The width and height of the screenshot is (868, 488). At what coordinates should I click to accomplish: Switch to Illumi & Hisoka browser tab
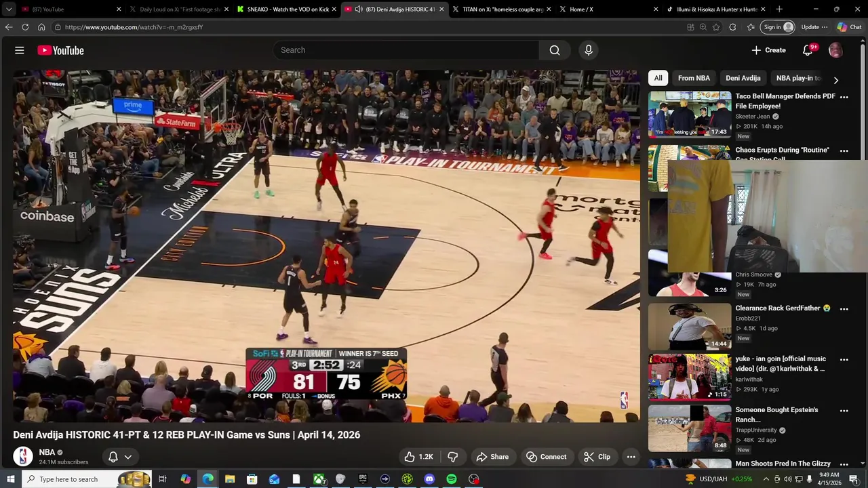716,9
